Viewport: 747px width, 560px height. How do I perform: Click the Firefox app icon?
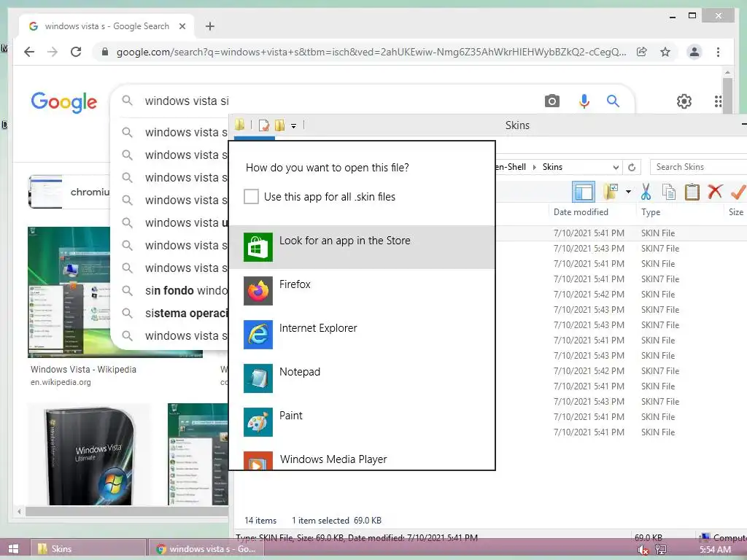258,290
